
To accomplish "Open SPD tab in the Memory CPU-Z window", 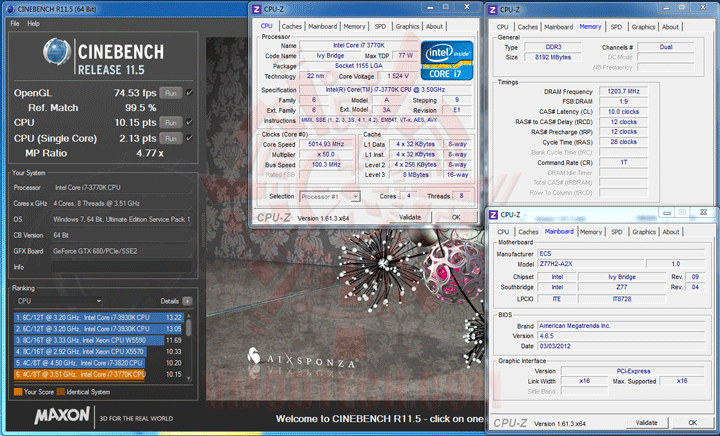I will pyautogui.click(x=616, y=27).
